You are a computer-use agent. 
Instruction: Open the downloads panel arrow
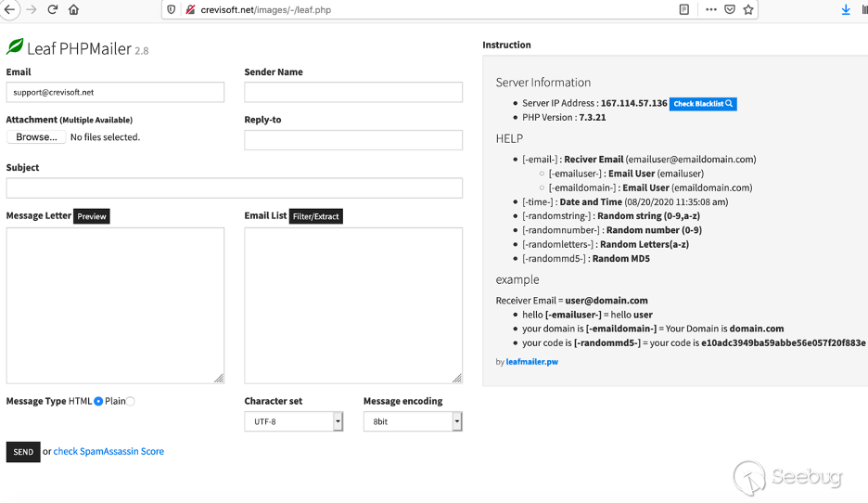pyautogui.click(x=846, y=9)
